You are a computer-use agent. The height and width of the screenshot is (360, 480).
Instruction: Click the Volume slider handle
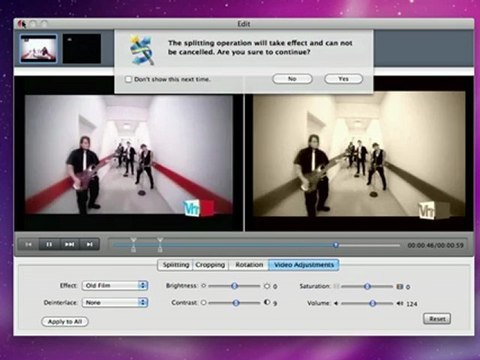[x=373, y=303]
